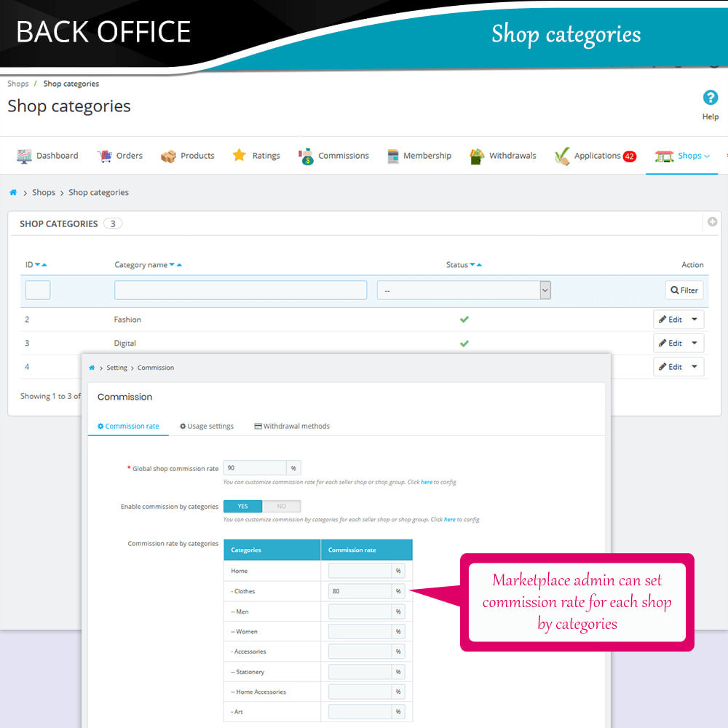Open the Help icon

tap(710, 98)
